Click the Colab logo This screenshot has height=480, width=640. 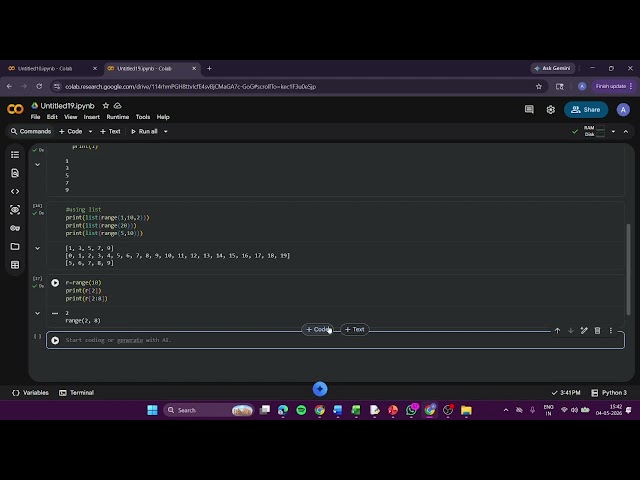(x=16, y=109)
